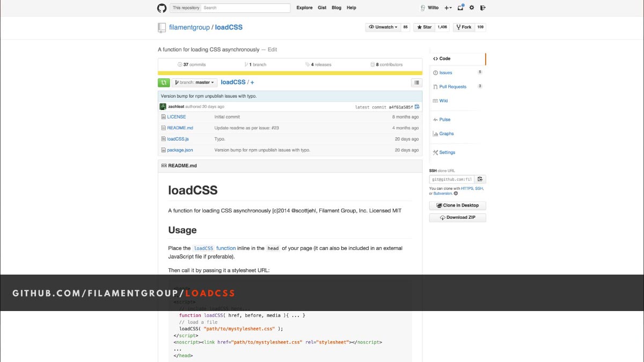Expand the Create new plus dropdown
The height and width of the screenshot is (362, 644).
(x=448, y=8)
